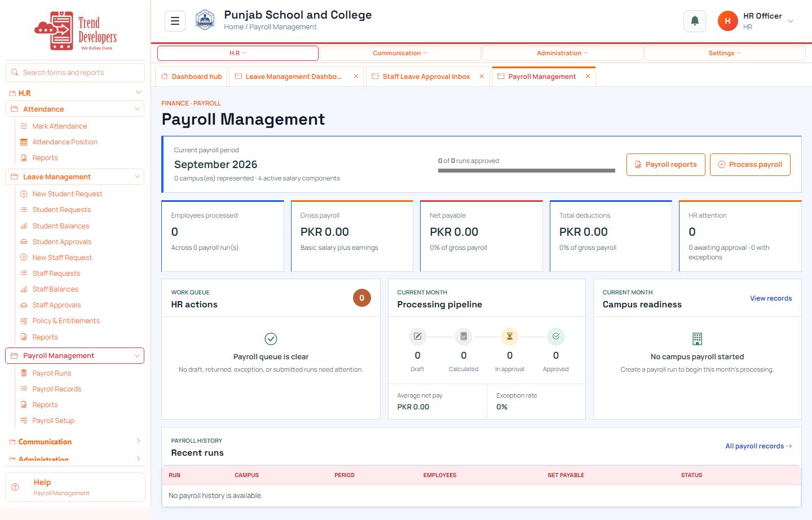Click the Staff Balances chart icon
Screen dimensions: 812x520
point(24,289)
